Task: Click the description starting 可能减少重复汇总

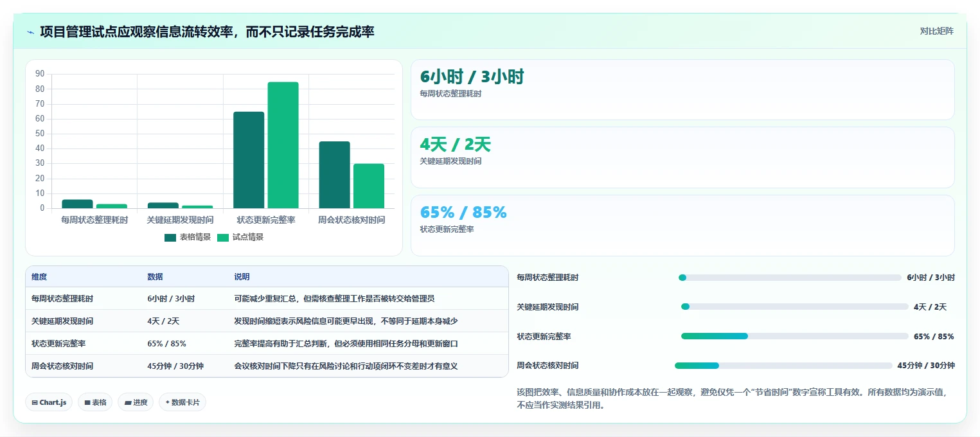Action: tap(334, 299)
